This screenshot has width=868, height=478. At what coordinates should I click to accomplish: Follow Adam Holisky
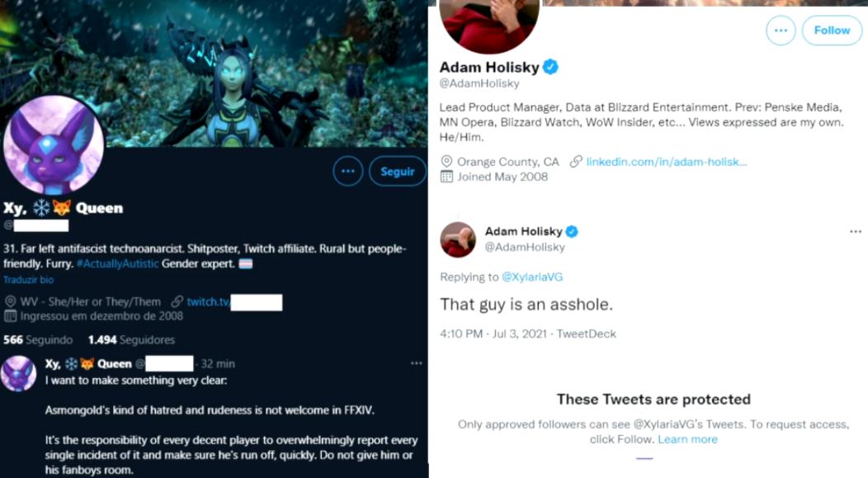pyautogui.click(x=832, y=31)
